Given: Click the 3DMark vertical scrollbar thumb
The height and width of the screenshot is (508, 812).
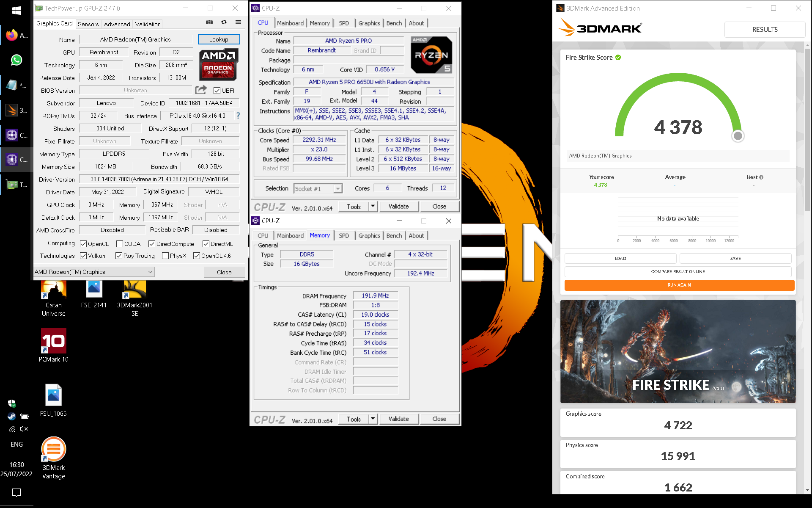Looking at the screenshot, I should pyautogui.click(x=808, y=129).
